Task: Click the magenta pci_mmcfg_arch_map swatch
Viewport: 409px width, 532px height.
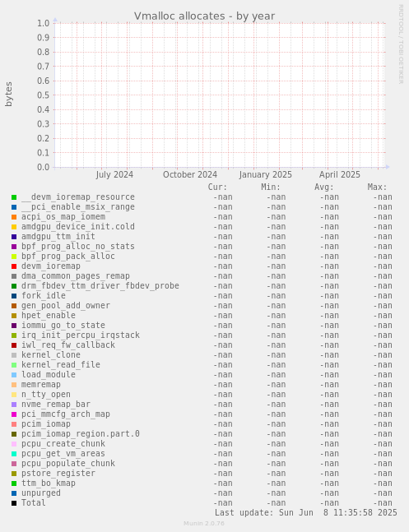Action: click(x=14, y=414)
